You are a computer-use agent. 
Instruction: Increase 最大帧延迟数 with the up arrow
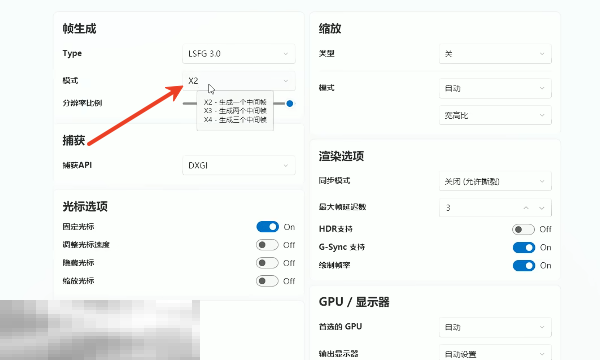[526, 208]
